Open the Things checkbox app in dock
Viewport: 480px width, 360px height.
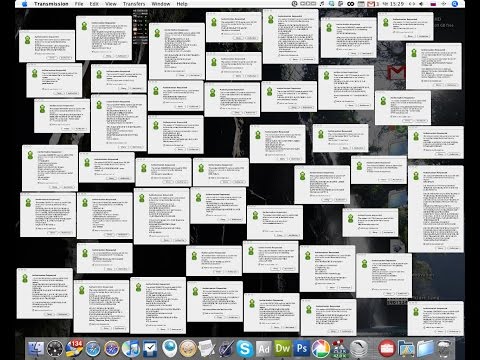coord(150,349)
